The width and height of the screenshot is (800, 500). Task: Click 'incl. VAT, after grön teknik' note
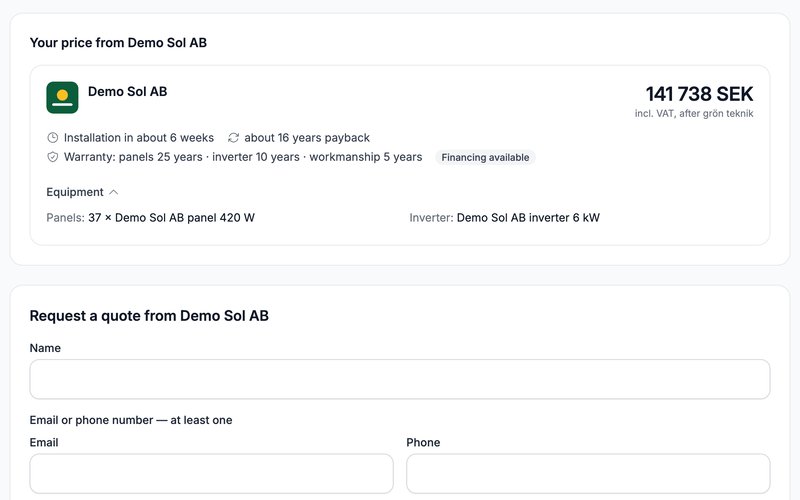(x=694, y=113)
